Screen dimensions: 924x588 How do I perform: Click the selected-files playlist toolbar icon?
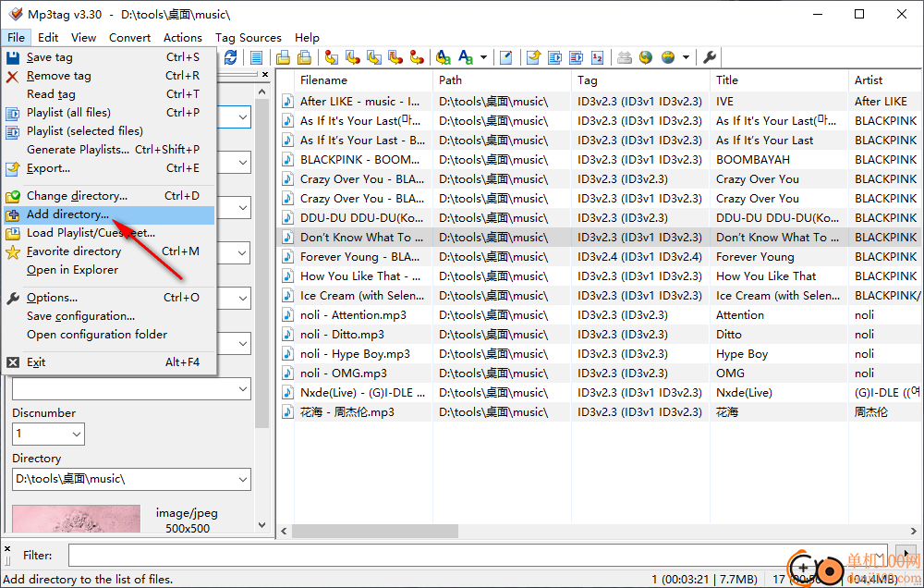tap(577, 57)
